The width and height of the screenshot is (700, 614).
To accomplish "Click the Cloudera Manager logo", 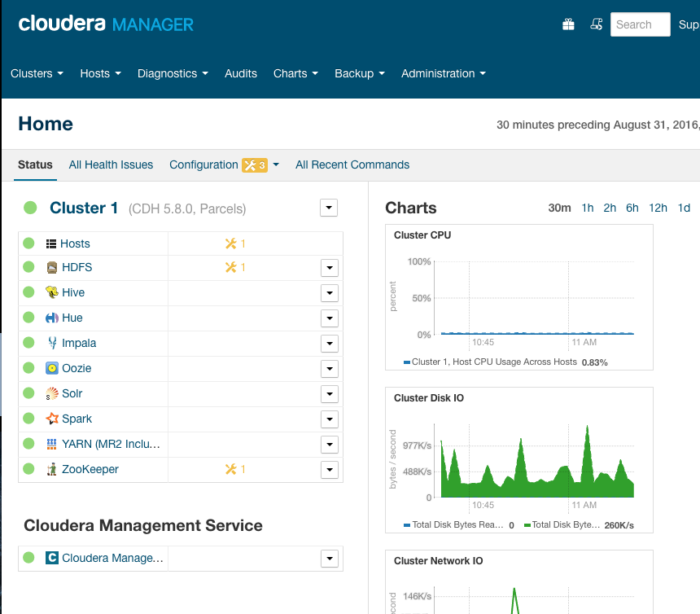I will [106, 24].
